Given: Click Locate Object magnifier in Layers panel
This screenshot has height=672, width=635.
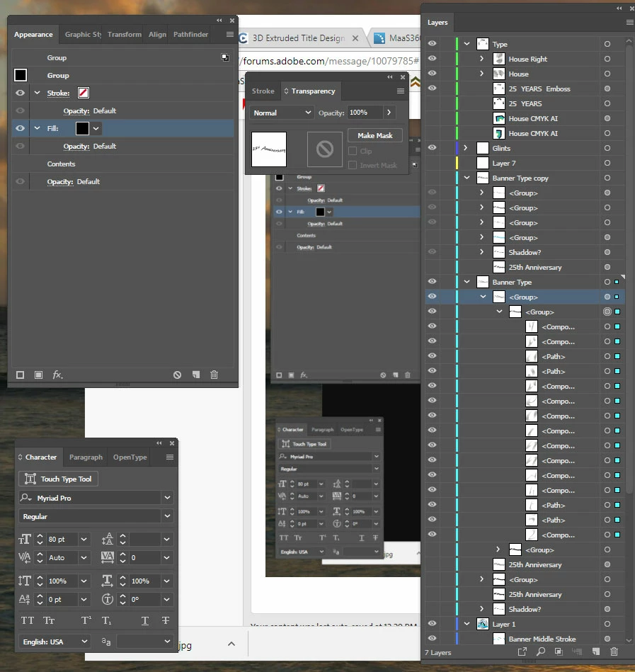Looking at the screenshot, I should [x=541, y=652].
